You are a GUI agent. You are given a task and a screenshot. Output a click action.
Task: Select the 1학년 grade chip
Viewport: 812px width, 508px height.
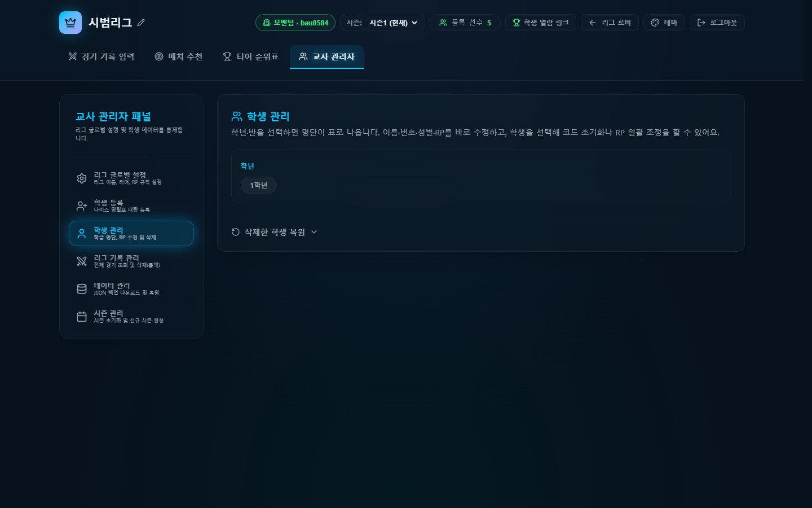258,185
